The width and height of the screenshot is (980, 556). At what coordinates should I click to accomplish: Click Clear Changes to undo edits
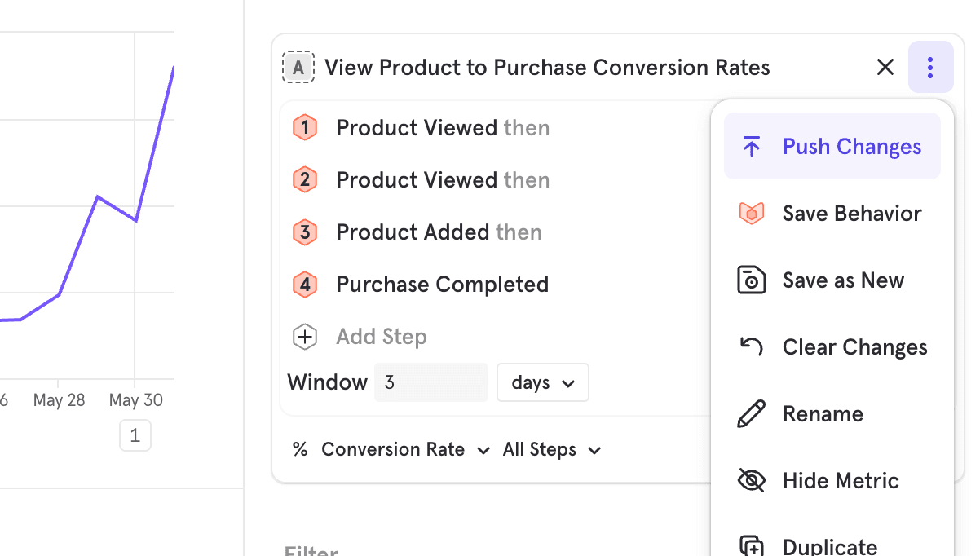(x=832, y=347)
